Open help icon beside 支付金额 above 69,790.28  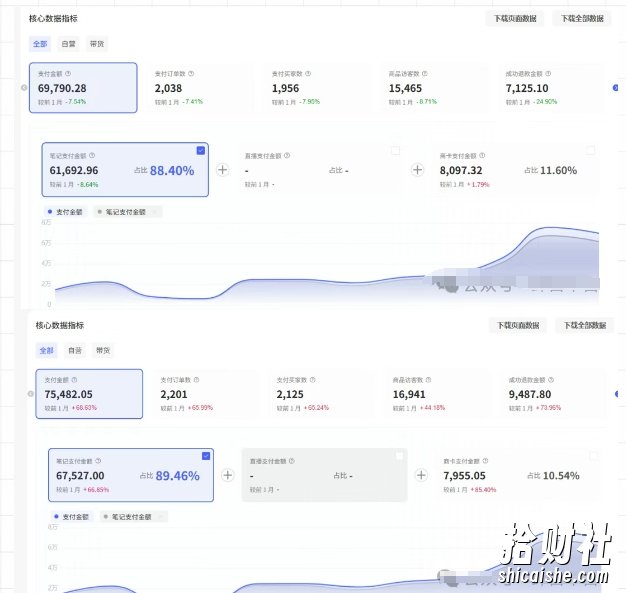[68, 73]
